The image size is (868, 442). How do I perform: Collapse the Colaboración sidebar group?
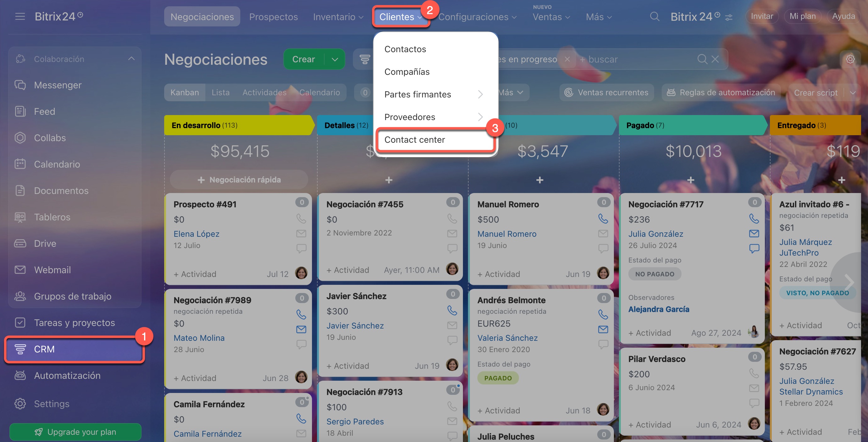click(131, 58)
